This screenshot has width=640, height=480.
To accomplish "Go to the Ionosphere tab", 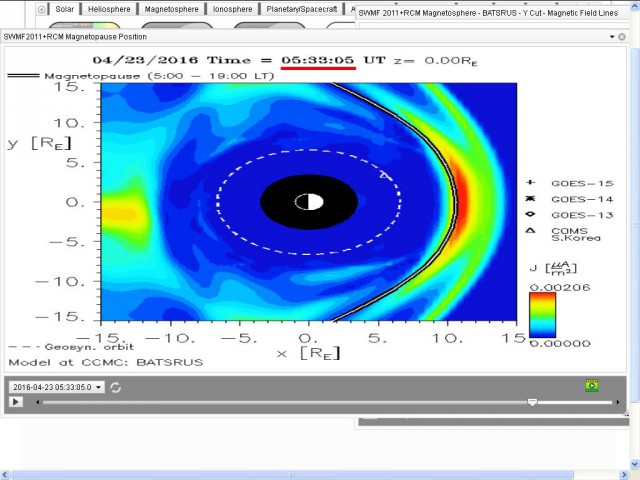I will tap(232, 9).
